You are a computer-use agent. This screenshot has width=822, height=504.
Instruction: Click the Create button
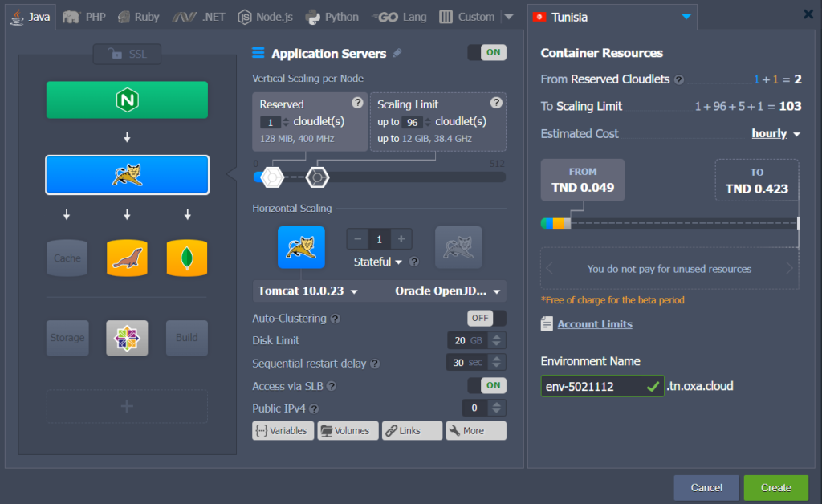(776, 488)
